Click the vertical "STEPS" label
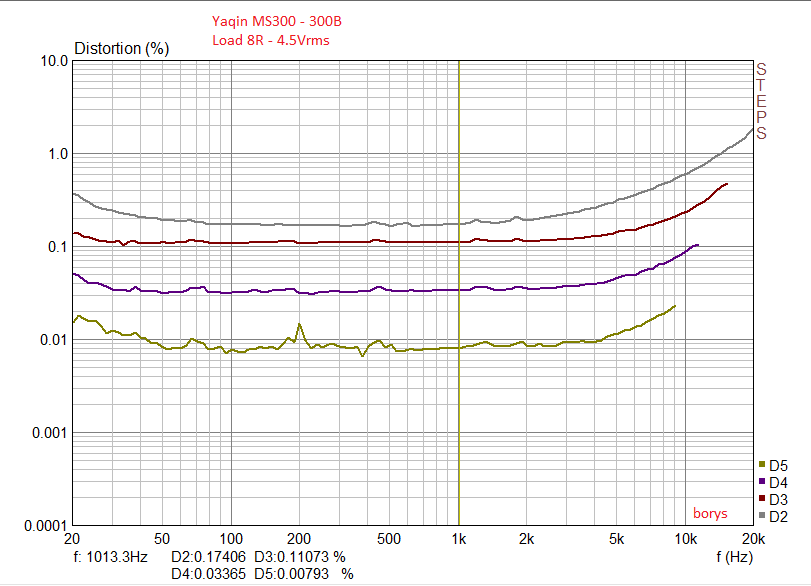Screen dimensions: 811x586 tap(761, 101)
